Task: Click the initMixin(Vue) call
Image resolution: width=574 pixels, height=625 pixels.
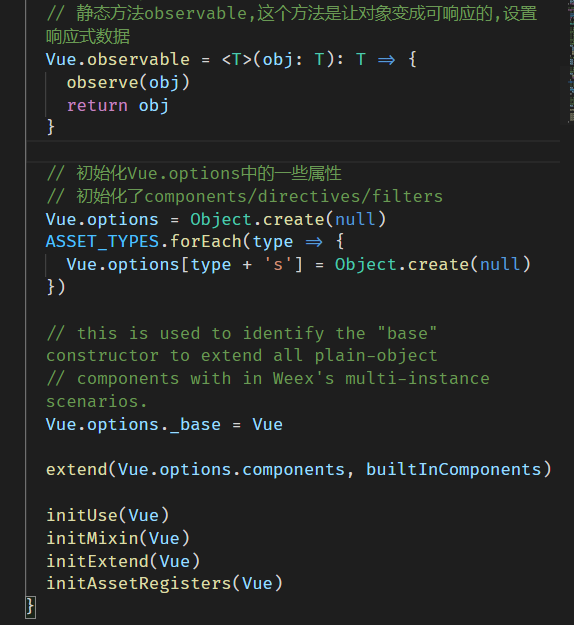Action: pos(118,539)
